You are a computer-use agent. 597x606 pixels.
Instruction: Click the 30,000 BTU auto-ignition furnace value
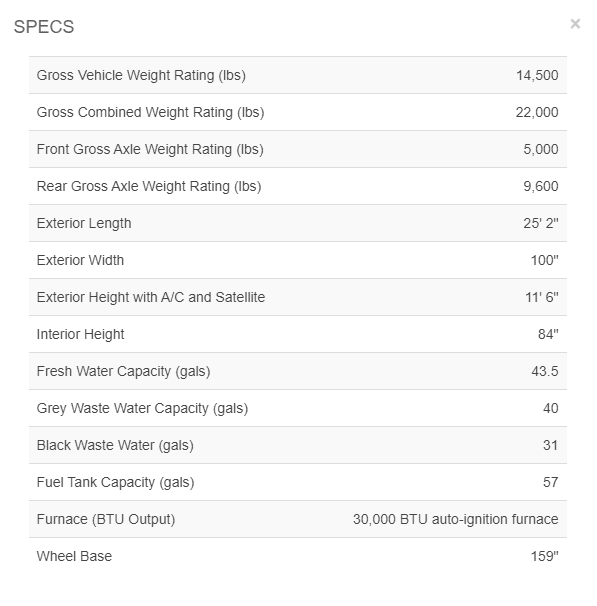(456, 519)
